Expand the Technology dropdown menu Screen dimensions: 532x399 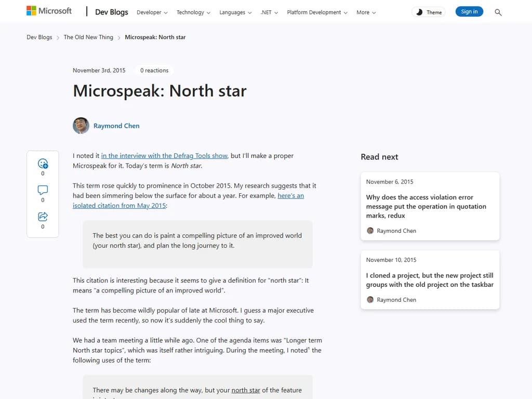pyautogui.click(x=193, y=12)
